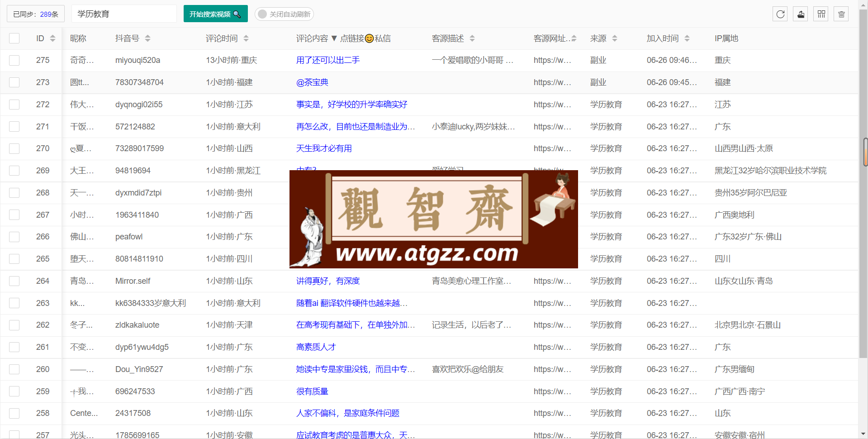Sort by 客源描述 column arrows
Image resolution: width=868 pixels, height=439 pixels.
(x=472, y=38)
